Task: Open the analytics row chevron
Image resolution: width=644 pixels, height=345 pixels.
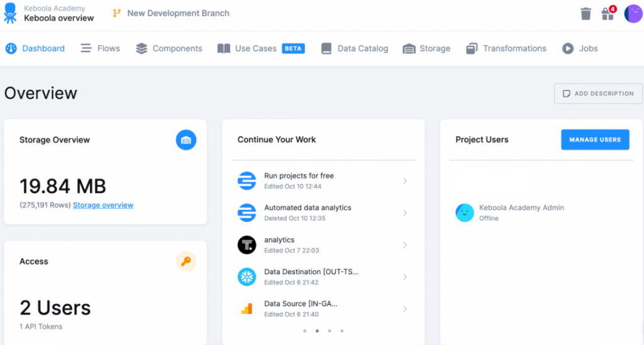Action: point(405,245)
